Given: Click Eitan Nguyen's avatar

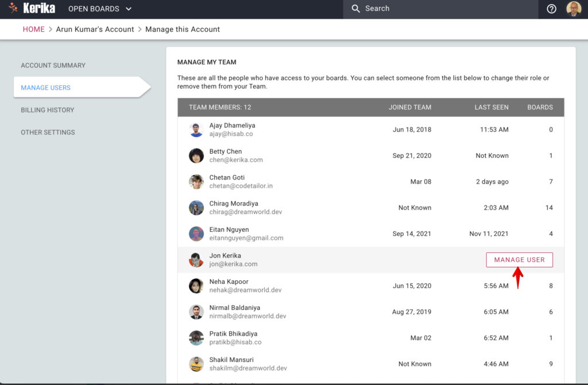Looking at the screenshot, I should point(196,234).
